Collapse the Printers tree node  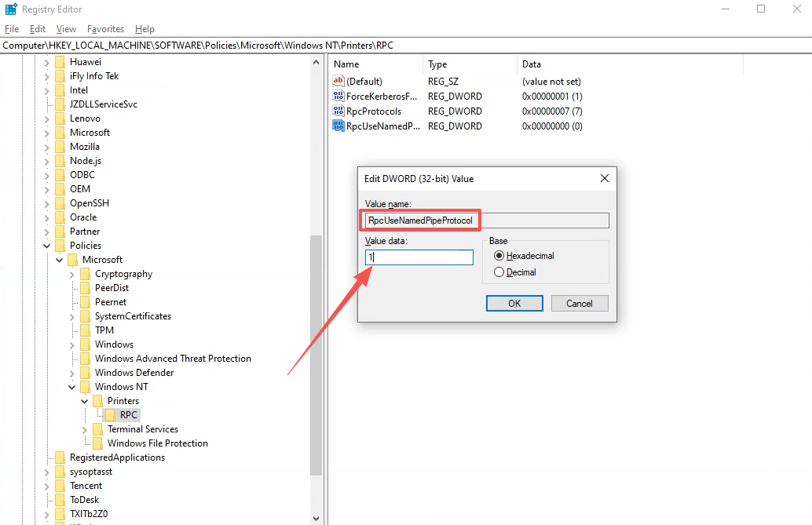pos(84,401)
